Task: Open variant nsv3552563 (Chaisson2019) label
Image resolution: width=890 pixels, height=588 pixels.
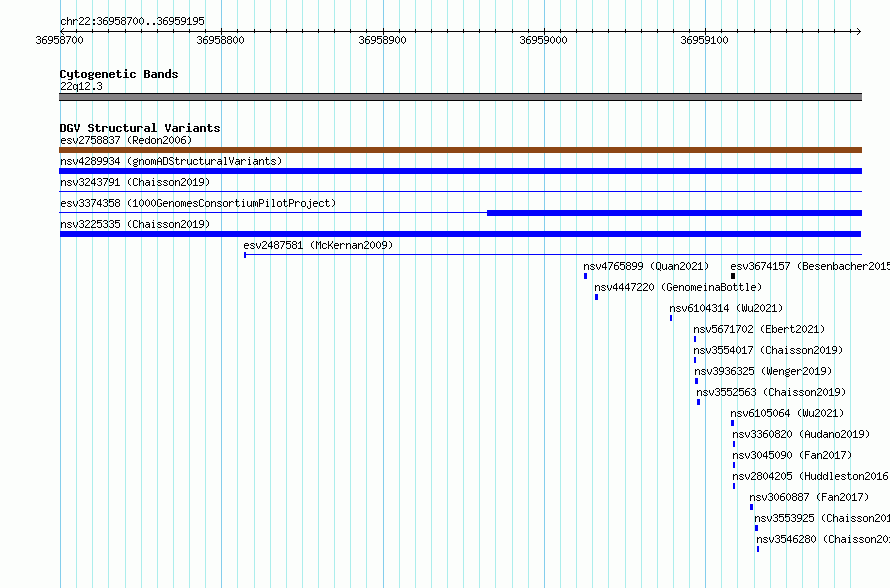Action: click(x=771, y=392)
